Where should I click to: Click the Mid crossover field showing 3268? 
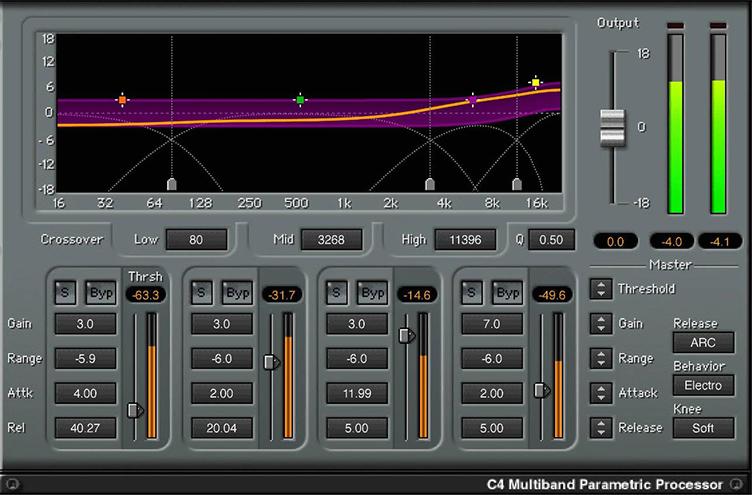[x=331, y=239]
